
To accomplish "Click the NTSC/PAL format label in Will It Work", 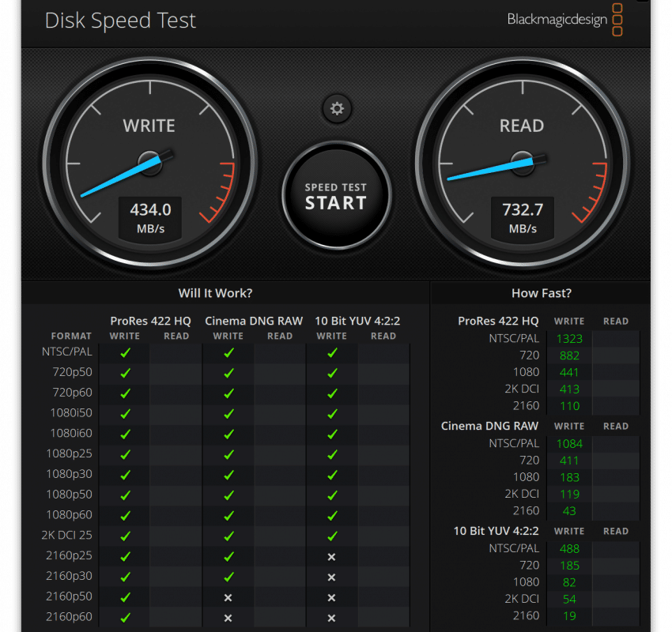I will click(67, 352).
